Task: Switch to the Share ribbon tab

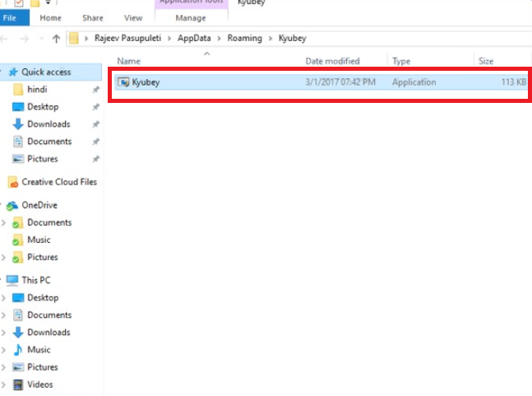Action: [92, 17]
